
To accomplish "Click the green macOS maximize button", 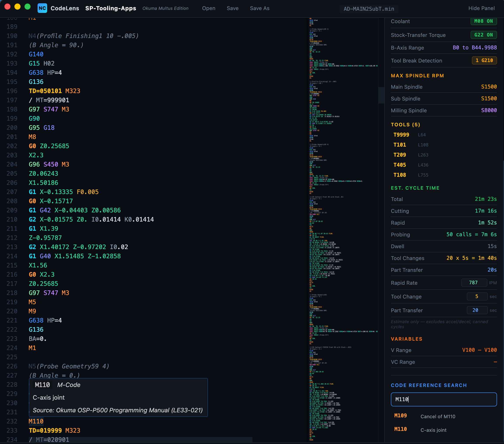I will 27,7.
